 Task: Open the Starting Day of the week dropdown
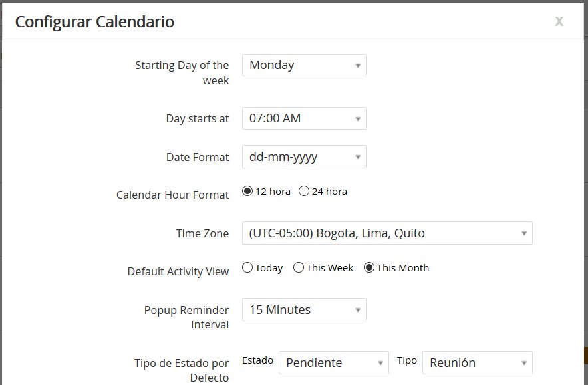tap(304, 65)
